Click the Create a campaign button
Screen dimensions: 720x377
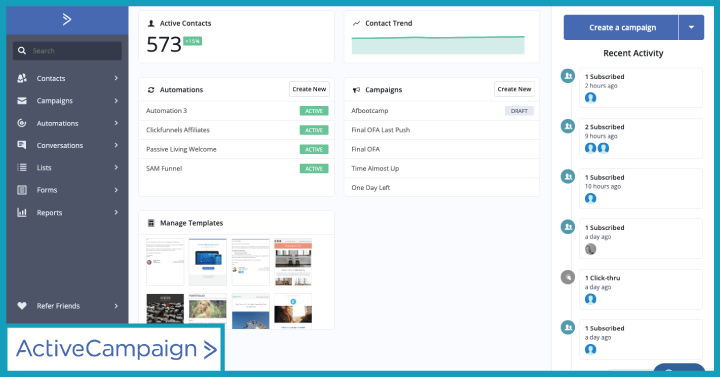[x=621, y=28]
